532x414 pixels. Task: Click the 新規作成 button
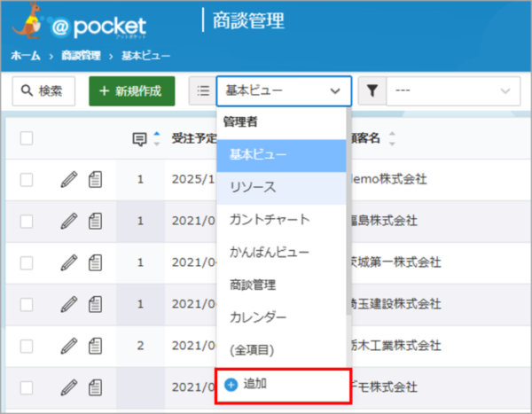pos(131,90)
